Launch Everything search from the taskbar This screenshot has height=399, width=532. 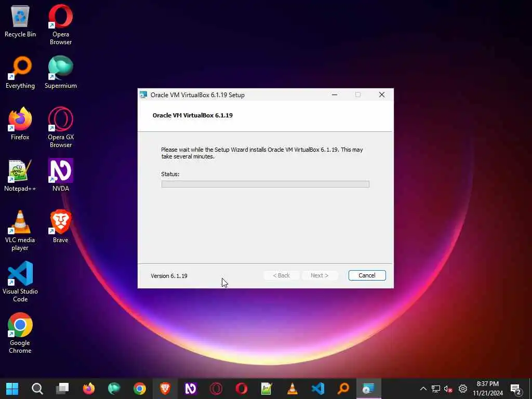pos(343,389)
